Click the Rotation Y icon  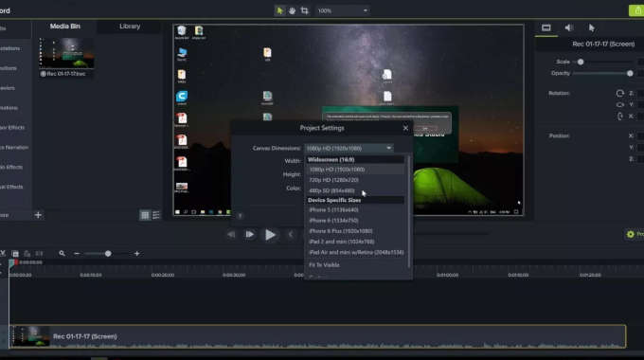619,105
